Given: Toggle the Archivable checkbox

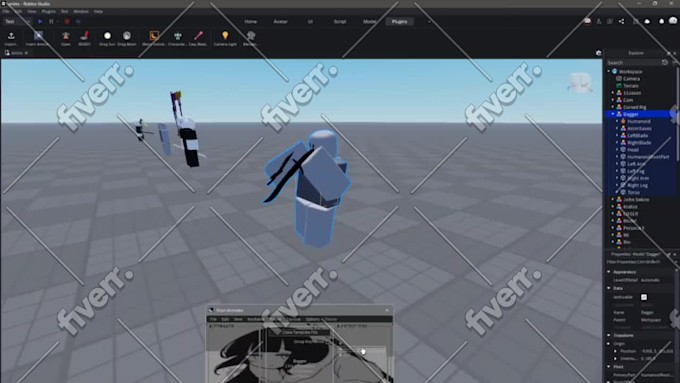Looking at the screenshot, I should (x=644, y=297).
